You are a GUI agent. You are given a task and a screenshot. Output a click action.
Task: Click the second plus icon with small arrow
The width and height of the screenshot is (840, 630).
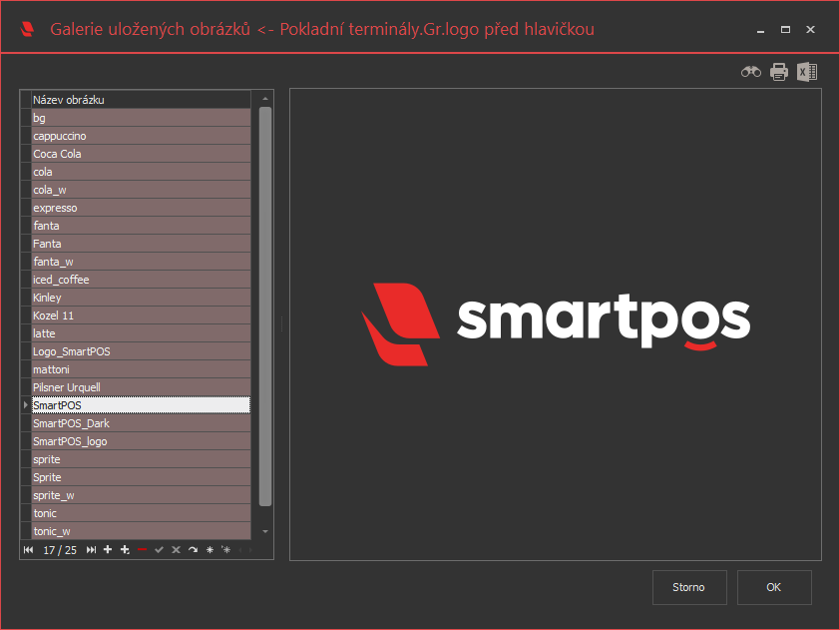[x=125, y=549]
